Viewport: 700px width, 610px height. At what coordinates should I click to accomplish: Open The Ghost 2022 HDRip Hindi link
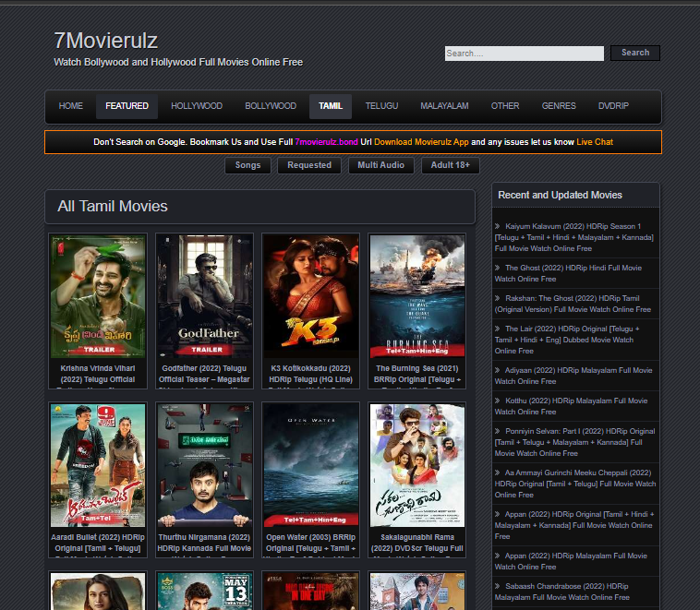(x=568, y=273)
